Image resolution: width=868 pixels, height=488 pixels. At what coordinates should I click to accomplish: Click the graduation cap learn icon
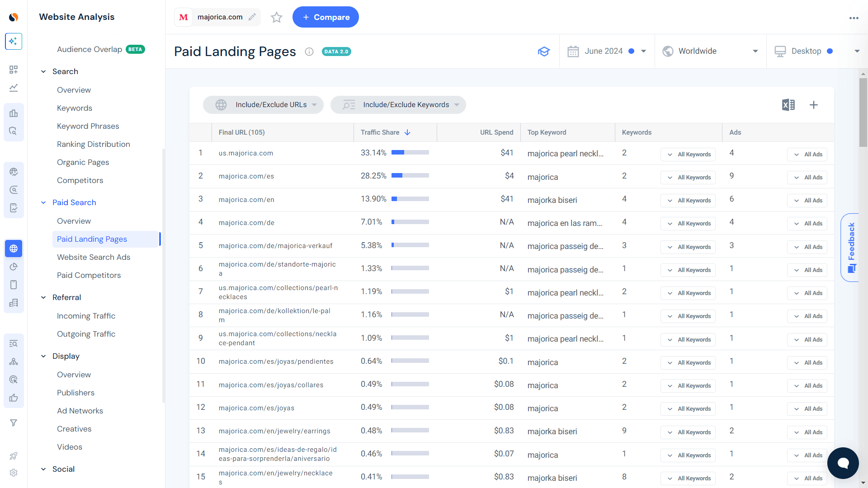pyautogui.click(x=544, y=51)
